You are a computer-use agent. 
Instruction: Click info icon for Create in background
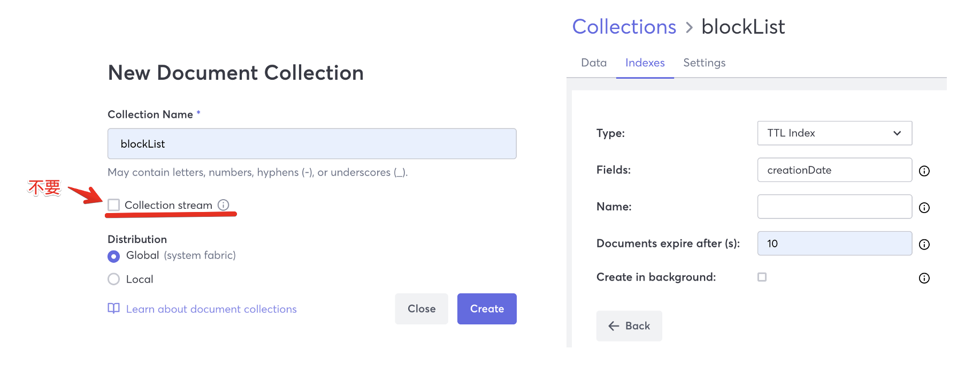coord(924,278)
